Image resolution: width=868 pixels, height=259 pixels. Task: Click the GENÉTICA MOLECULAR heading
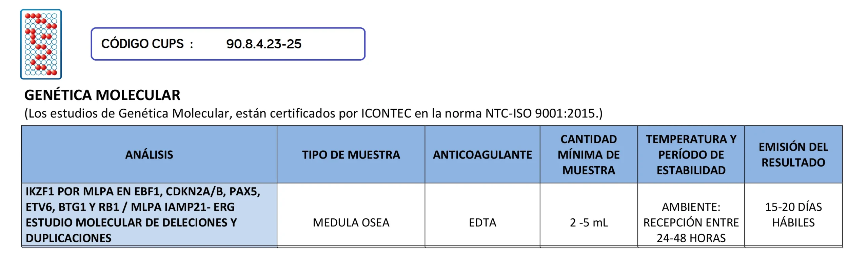tap(102, 95)
